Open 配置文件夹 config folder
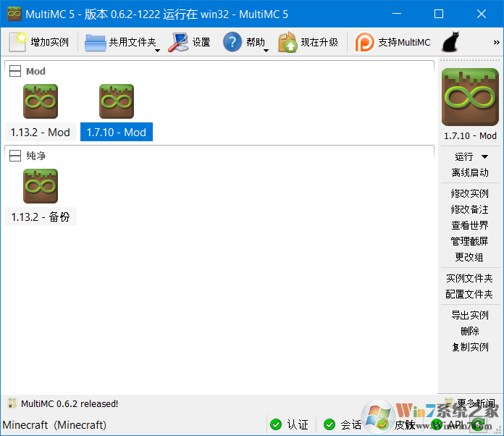504x436 pixels. (x=469, y=294)
